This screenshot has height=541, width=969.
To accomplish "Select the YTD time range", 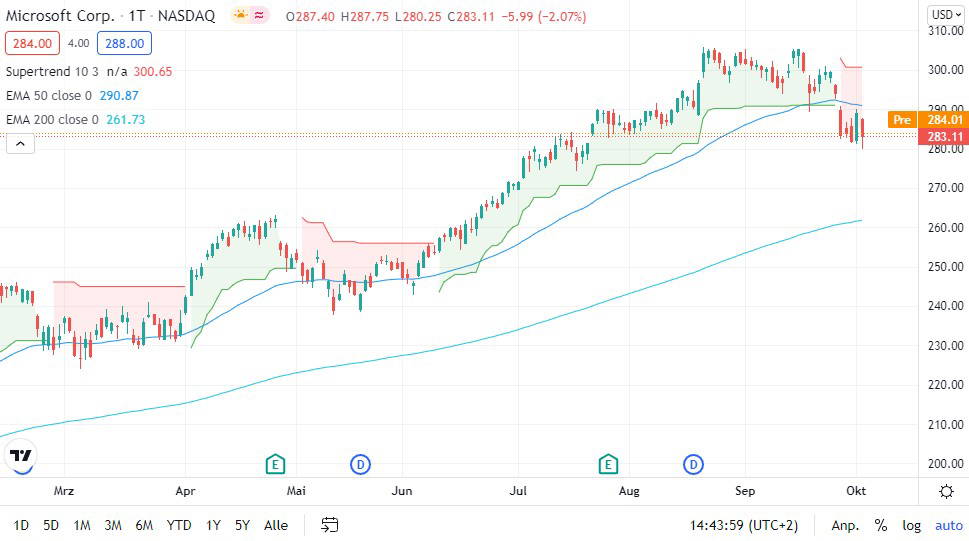I will click(179, 525).
